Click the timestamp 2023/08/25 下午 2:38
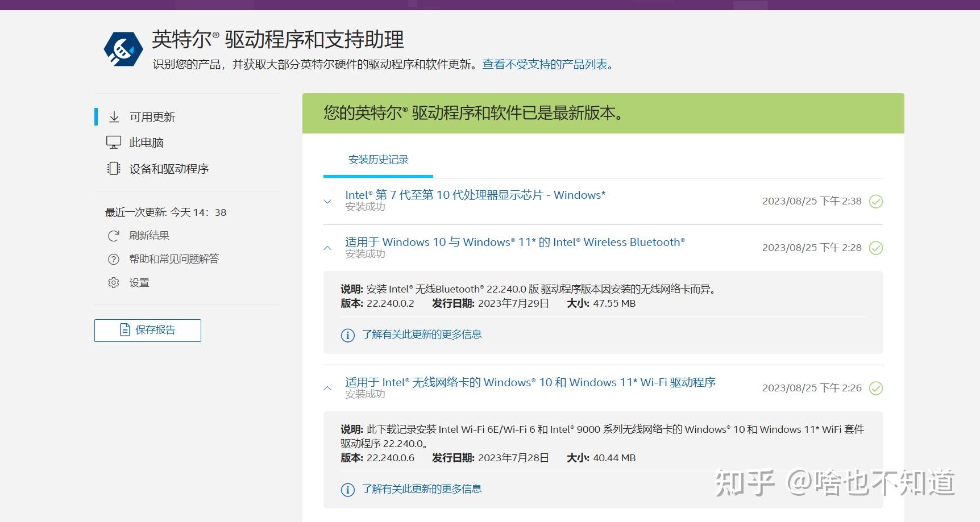Screen dimensions: 980x522 point(812,201)
